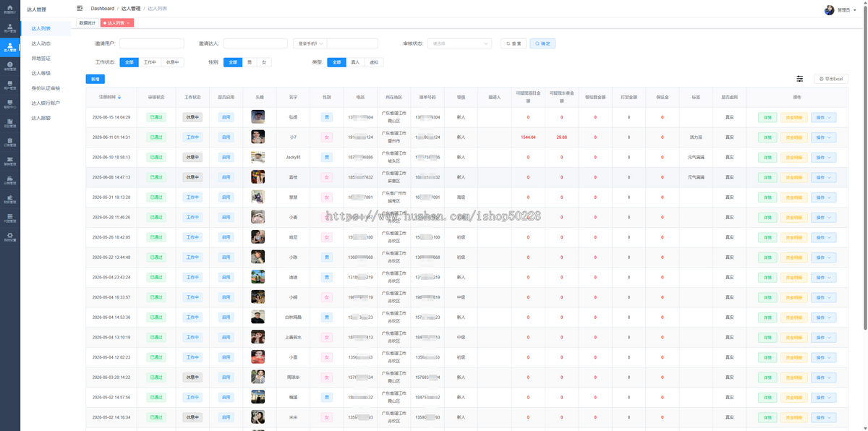Click the blue 新增 button

(x=95, y=79)
